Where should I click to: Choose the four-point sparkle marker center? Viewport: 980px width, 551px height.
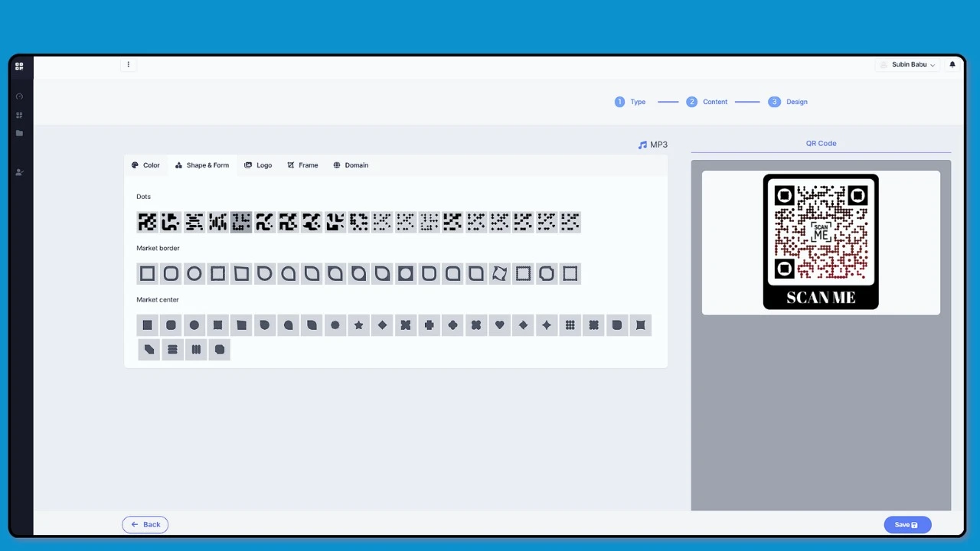tap(547, 325)
